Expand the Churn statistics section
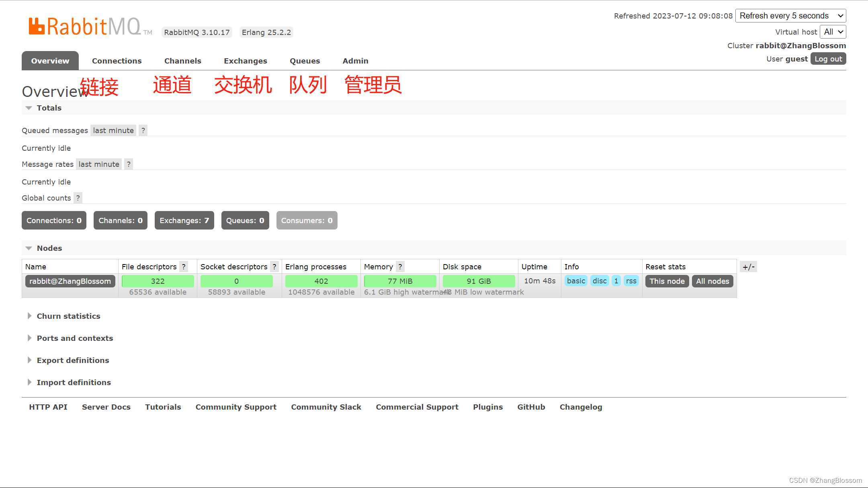The image size is (868, 488). coord(68,316)
